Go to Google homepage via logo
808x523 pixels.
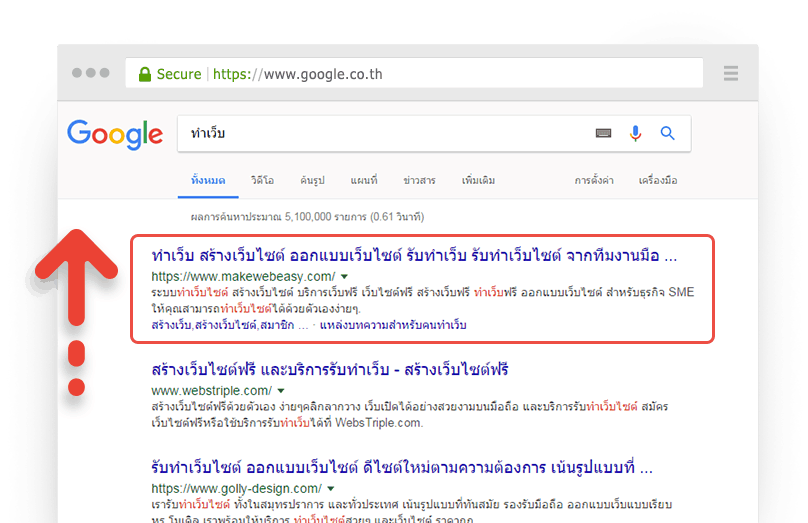tap(115, 134)
